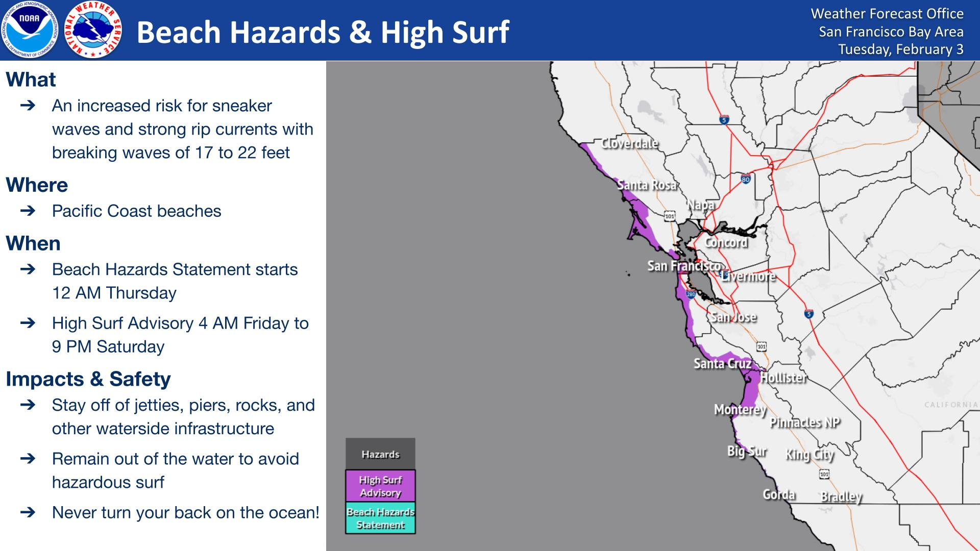Viewport: 980px width, 551px height.
Task: Click the 'Beach Hazards & High Surf' title
Action: pyautogui.click(x=323, y=32)
